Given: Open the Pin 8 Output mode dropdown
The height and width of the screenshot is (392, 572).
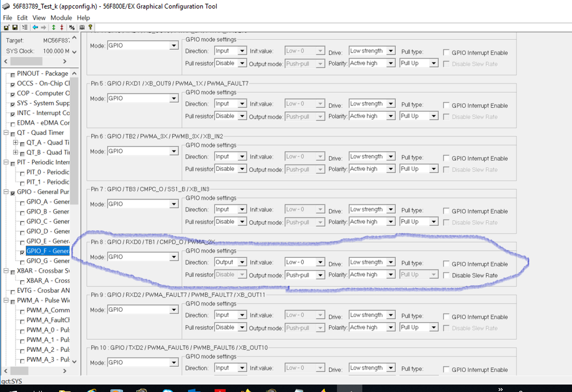Looking at the screenshot, I should 320,275.
